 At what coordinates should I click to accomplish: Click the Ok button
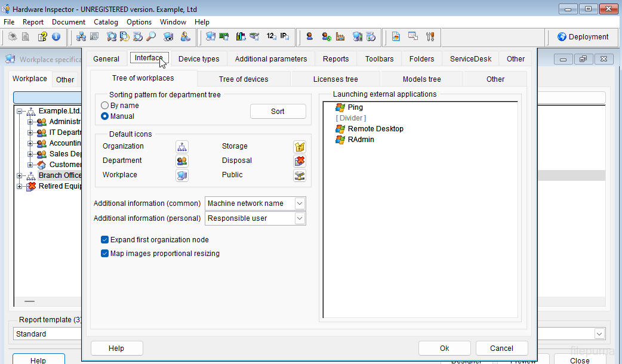tap(444, 348)
